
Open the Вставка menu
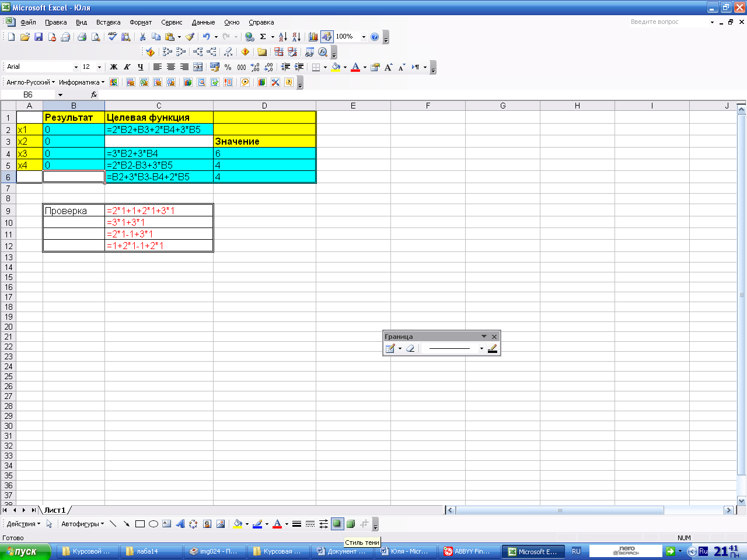coord(109,22)
